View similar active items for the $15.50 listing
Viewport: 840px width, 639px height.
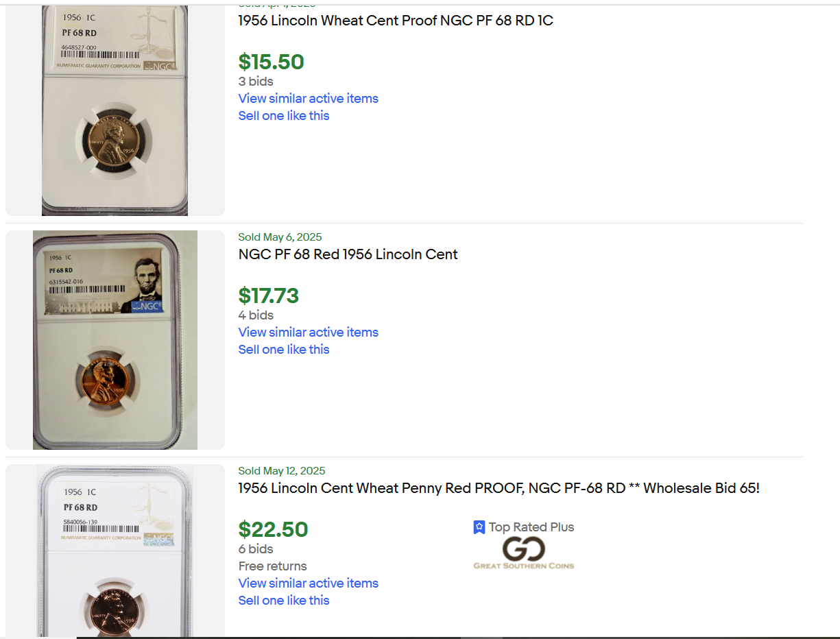(x=308, y=99)
